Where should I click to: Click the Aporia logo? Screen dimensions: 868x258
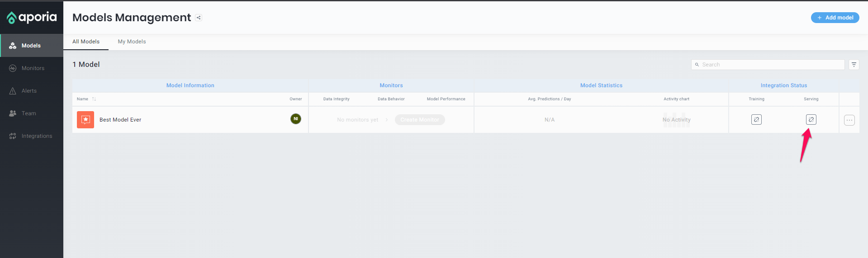32,18
